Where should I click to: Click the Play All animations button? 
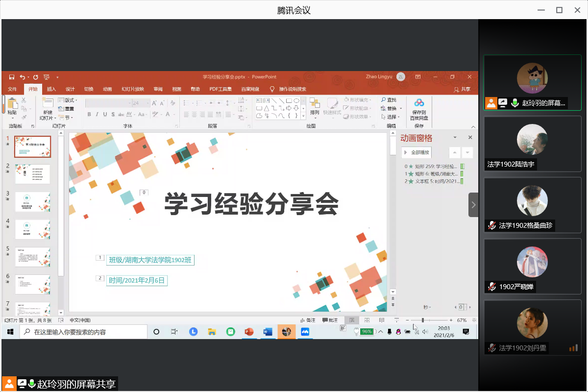(416, 152)
